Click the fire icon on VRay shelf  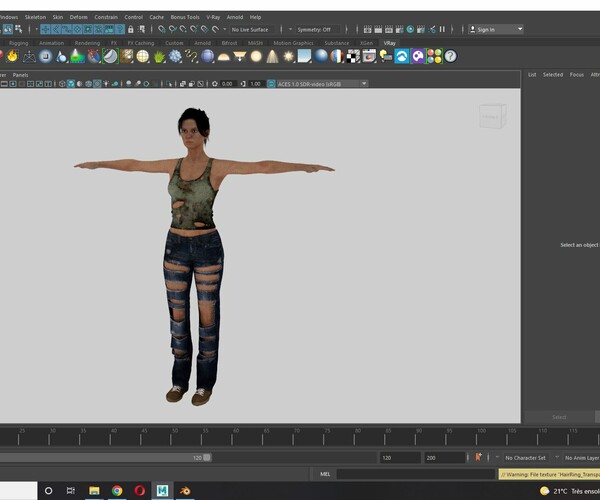pyautogui.click(x=12, y=56)
